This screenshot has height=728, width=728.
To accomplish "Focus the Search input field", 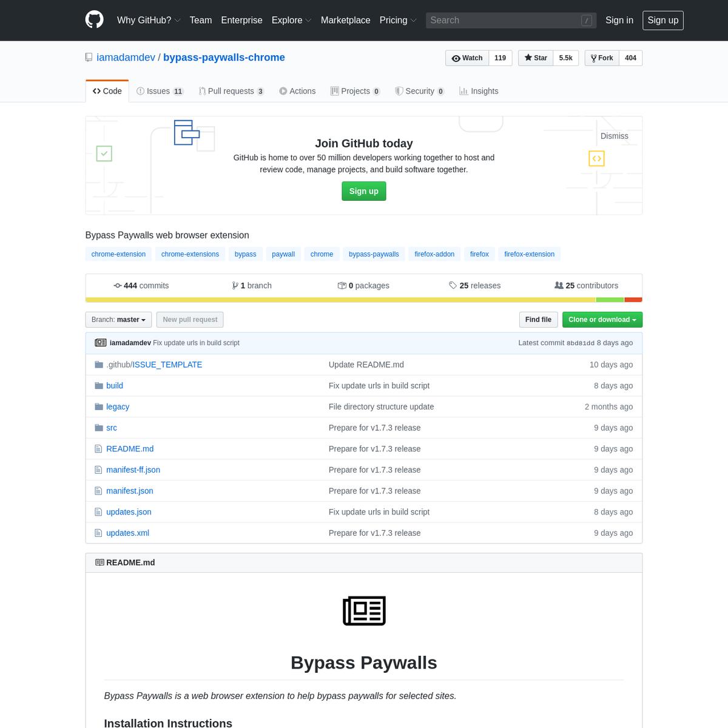I will point(504,21).
